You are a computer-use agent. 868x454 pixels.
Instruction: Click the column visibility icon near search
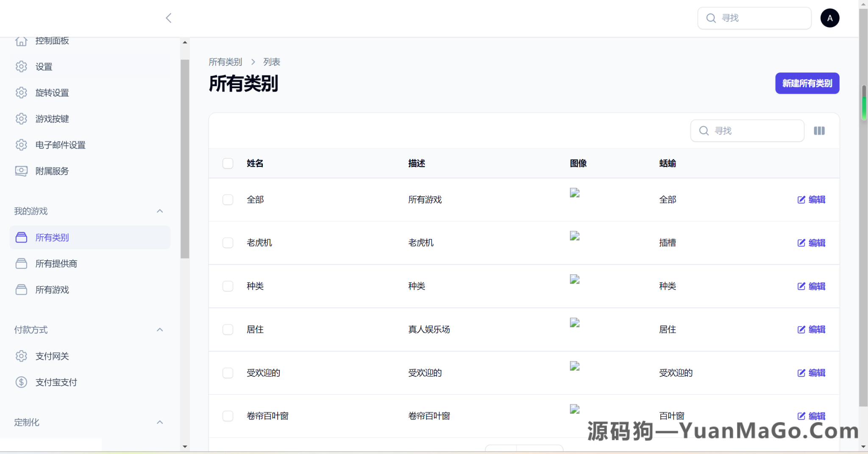[x=819, y=131]
